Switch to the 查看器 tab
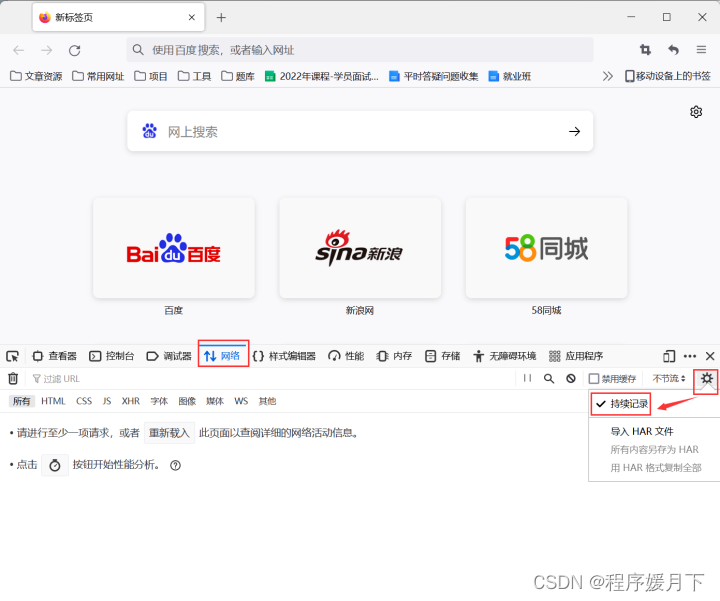 [54, 356]
